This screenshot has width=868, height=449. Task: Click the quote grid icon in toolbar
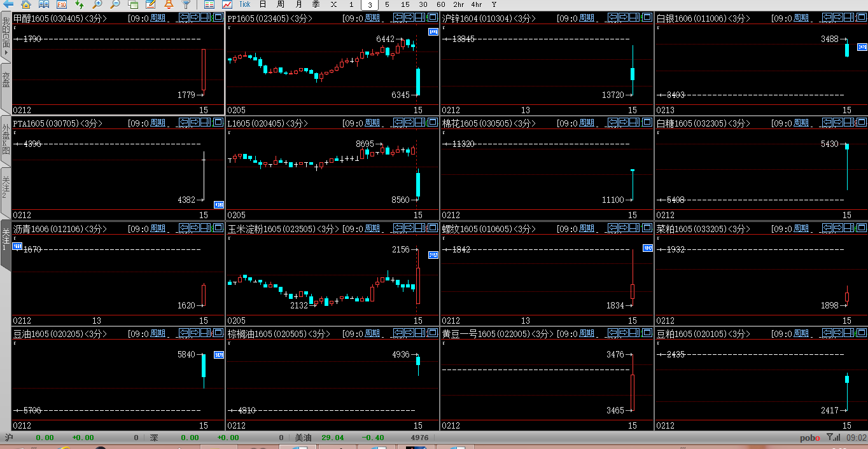(210, 4)
